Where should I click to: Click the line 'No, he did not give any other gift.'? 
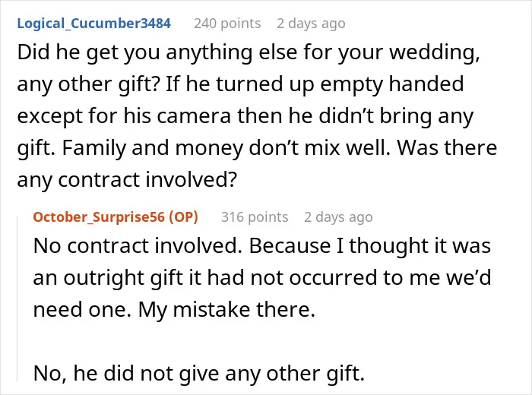[199, 373]
